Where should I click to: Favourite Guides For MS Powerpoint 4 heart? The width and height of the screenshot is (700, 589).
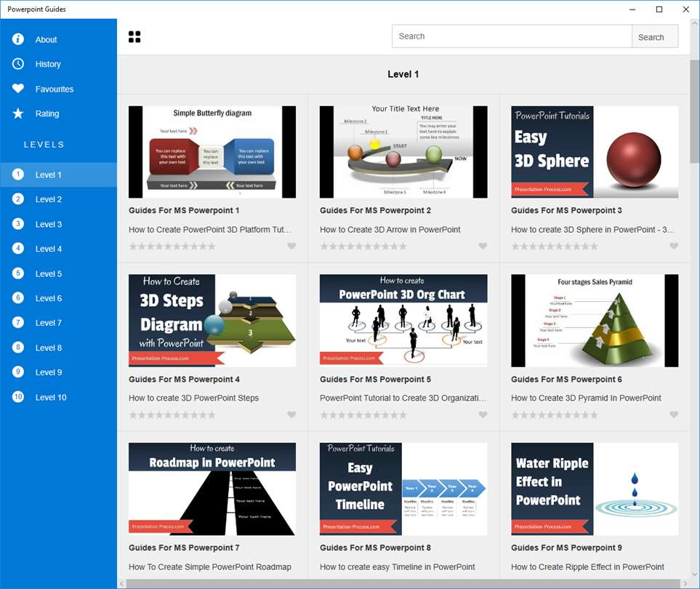(x=291, y=415)
